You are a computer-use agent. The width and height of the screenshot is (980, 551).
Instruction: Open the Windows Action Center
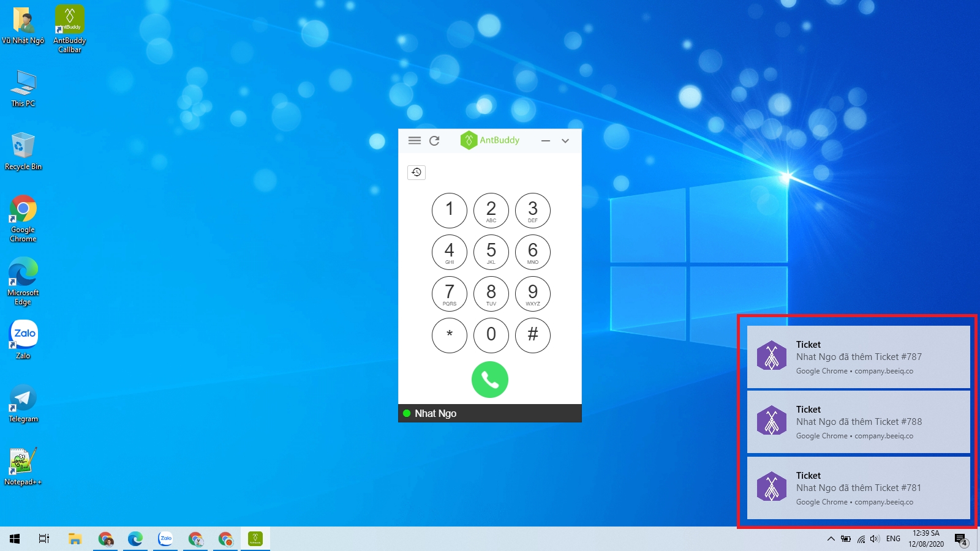pos(960,539)
